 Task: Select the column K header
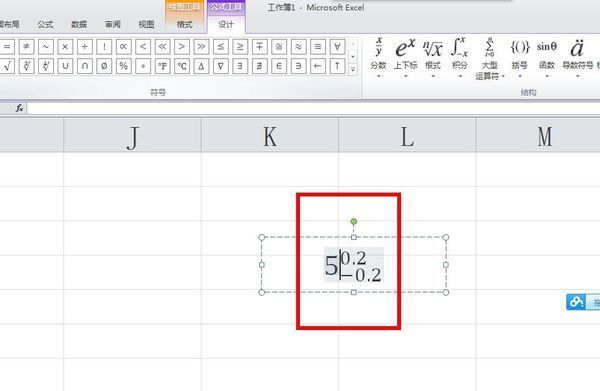coord(270,135)
